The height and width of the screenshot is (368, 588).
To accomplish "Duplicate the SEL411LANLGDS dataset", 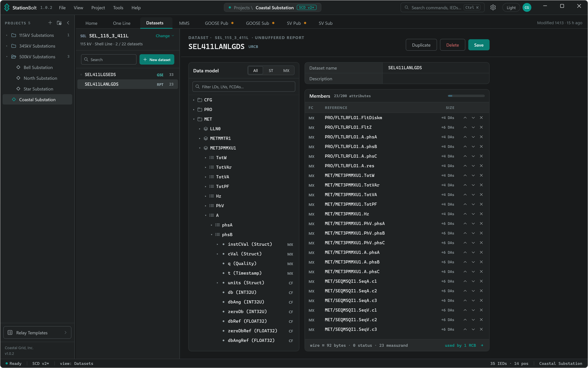I will click(421, 45).
